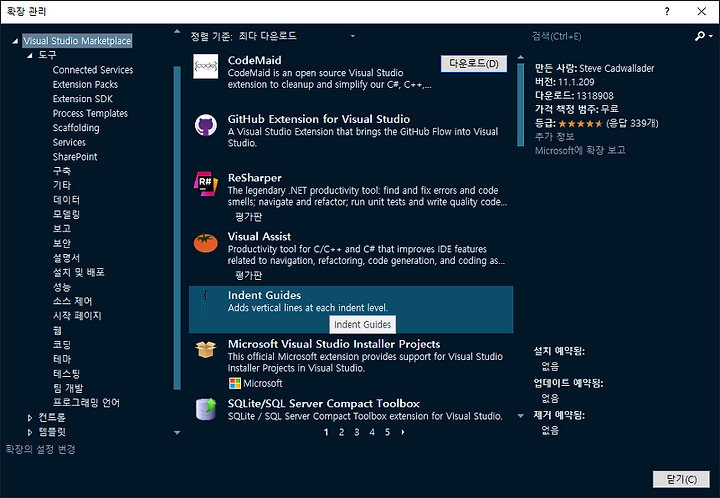Select Connected Services category
Viewport: 720px width, 498px height.
(x=93, y=70)
